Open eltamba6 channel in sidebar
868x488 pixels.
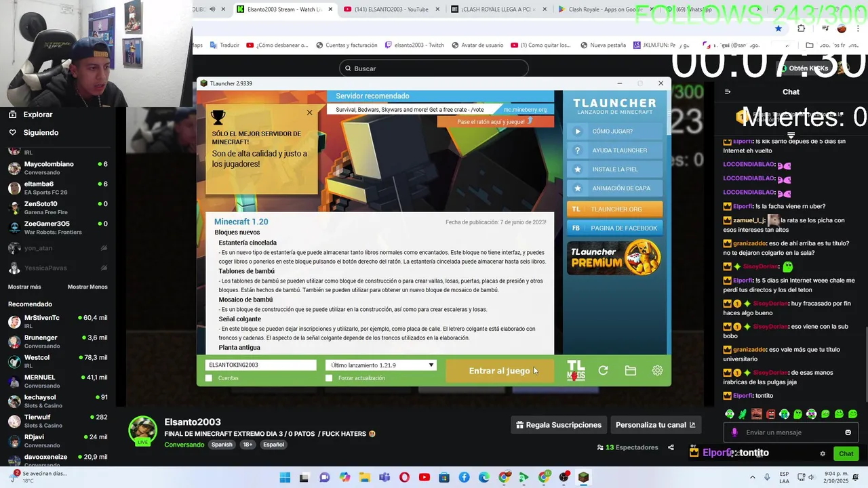coord(58,188)
